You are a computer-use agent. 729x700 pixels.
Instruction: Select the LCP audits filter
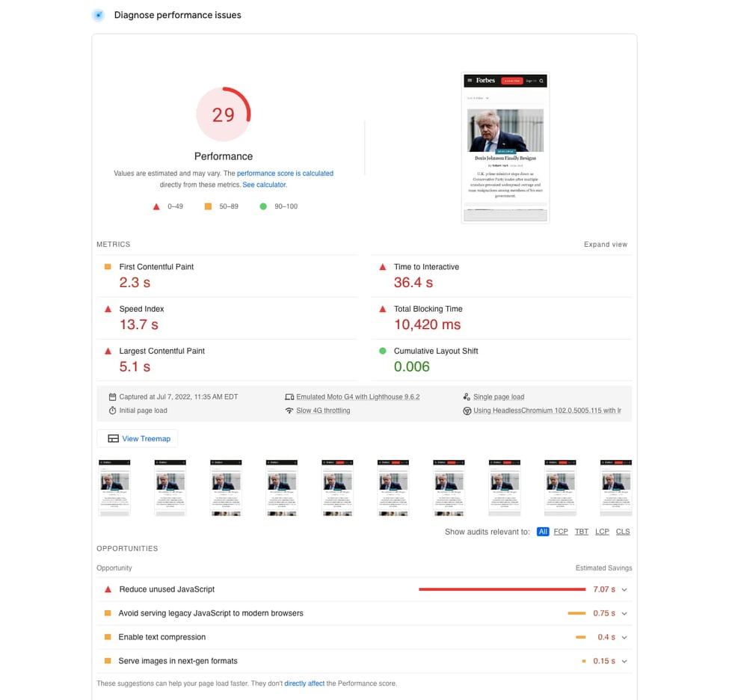tap(602, 531)
